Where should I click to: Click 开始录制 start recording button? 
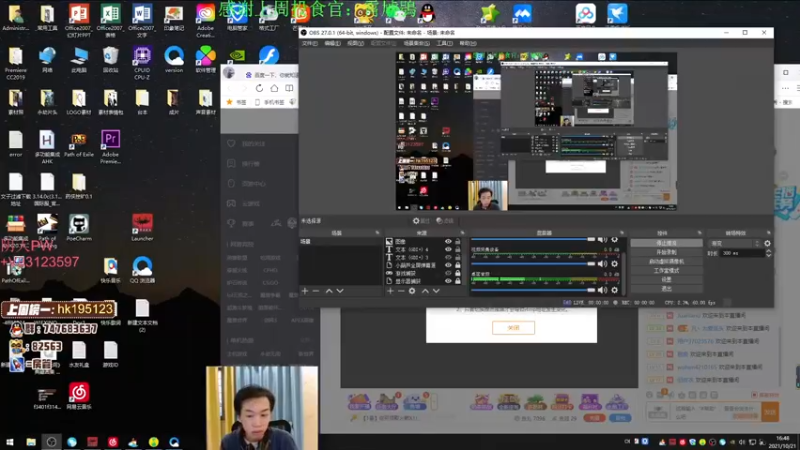(666, 253)
